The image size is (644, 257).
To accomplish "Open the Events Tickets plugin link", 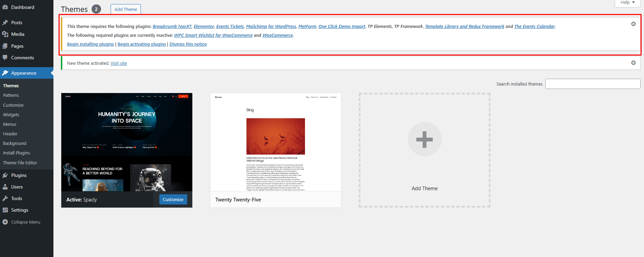I will tap(230, 26).
